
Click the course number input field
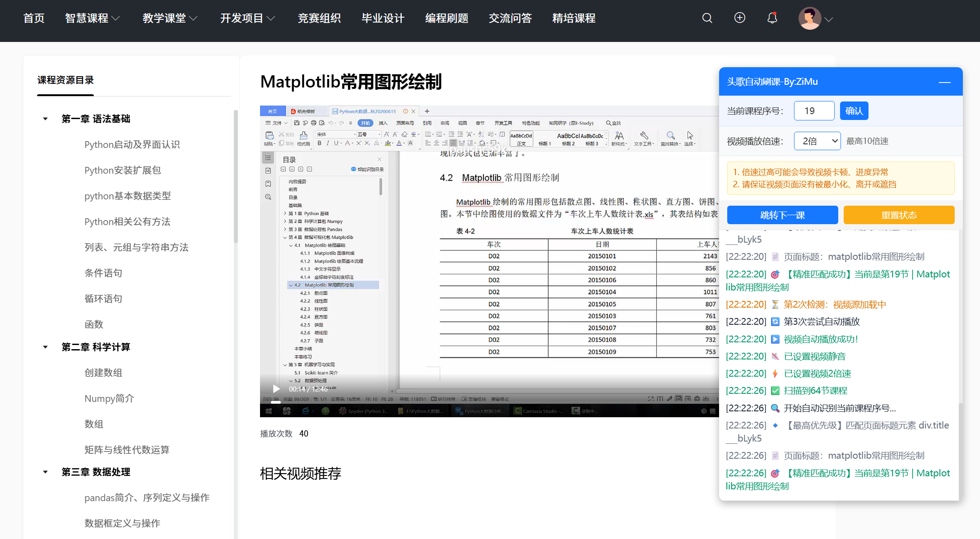[x=814, y=111]
